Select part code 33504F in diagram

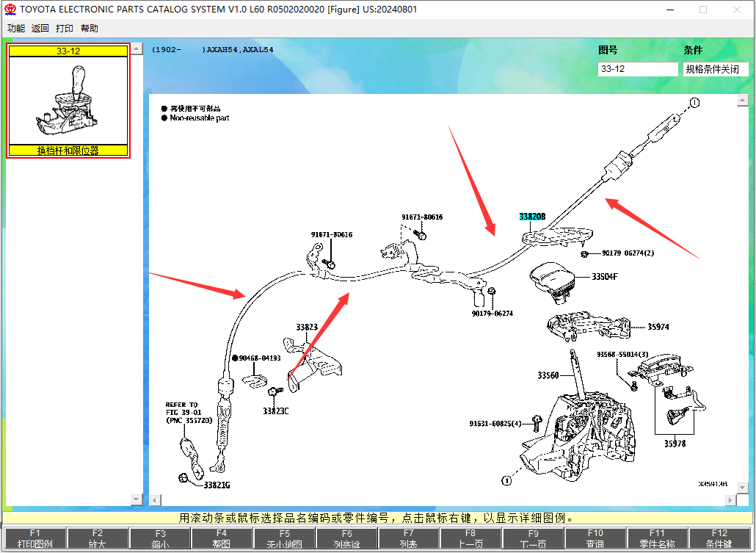coord(605,276)
